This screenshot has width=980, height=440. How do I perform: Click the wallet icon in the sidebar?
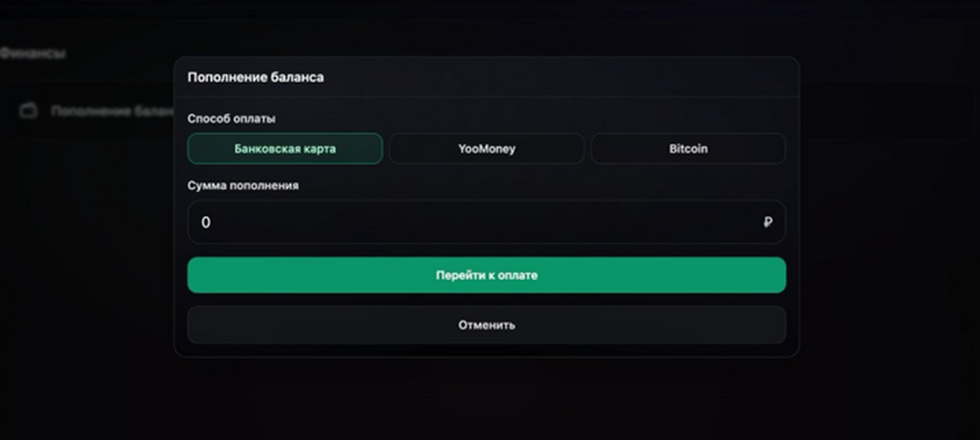click(29, 111)
